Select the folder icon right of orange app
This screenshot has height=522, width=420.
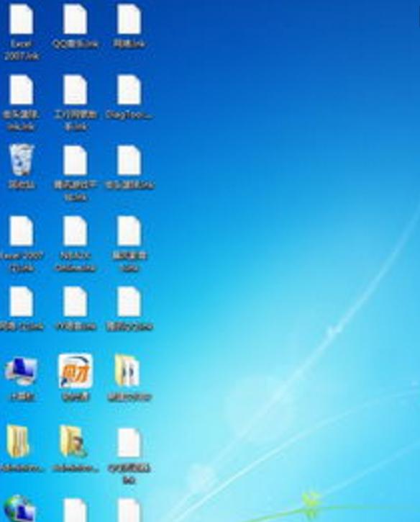click(x=127, y=371)
